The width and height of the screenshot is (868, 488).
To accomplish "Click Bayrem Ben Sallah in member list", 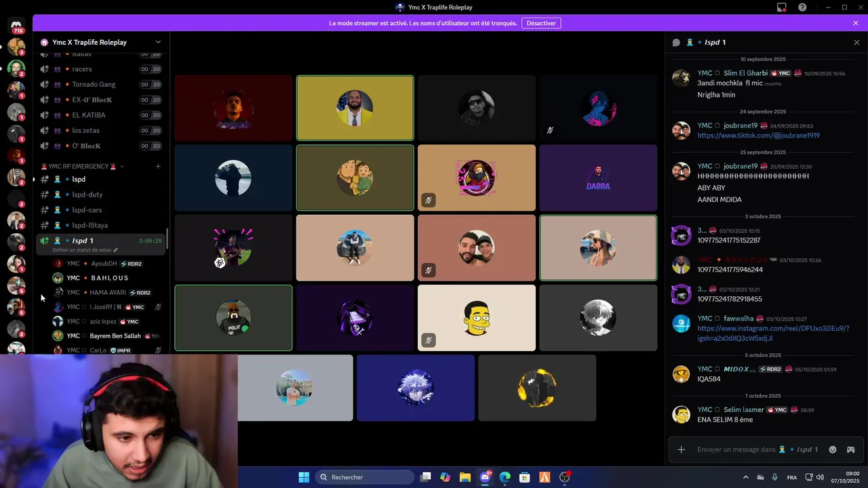I will click(115, 336).
